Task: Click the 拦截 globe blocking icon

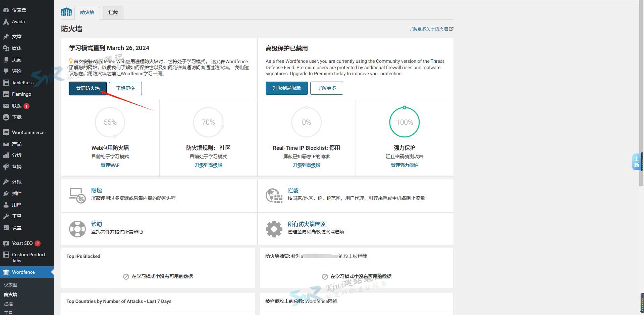Action: pos(274,195)
